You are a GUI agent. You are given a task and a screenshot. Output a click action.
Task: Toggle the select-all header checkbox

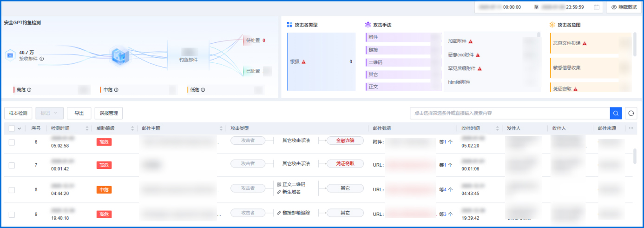12,128
